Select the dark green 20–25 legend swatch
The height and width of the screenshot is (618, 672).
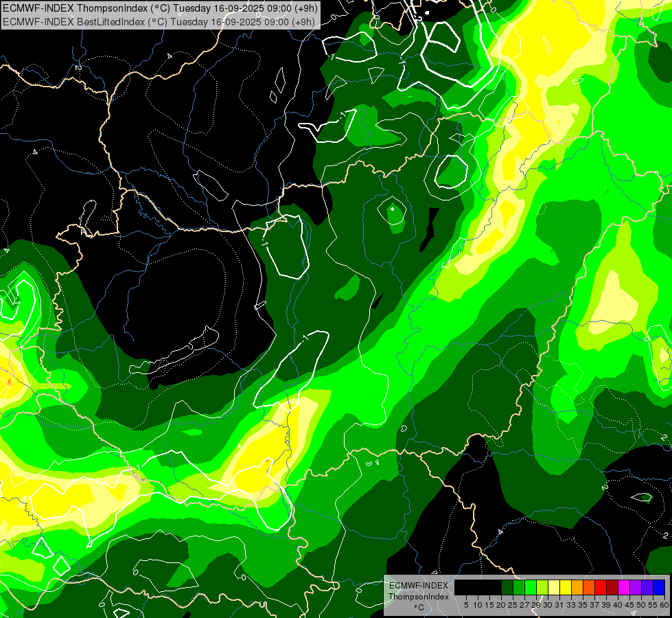[x=507, y=588]
